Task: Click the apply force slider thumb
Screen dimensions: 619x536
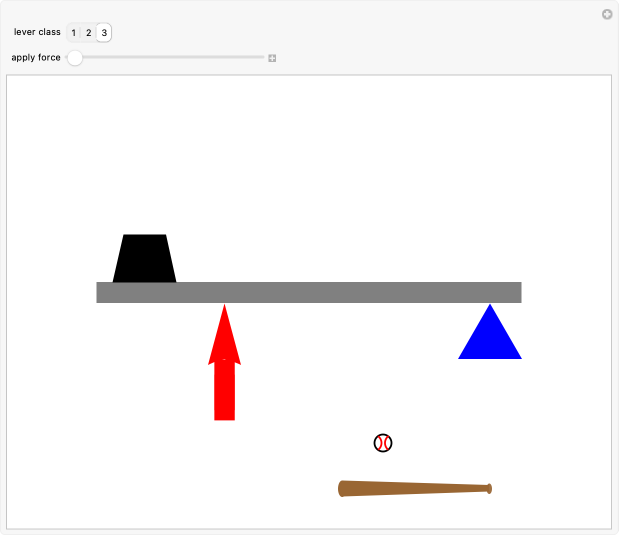Action: [75, 58]
